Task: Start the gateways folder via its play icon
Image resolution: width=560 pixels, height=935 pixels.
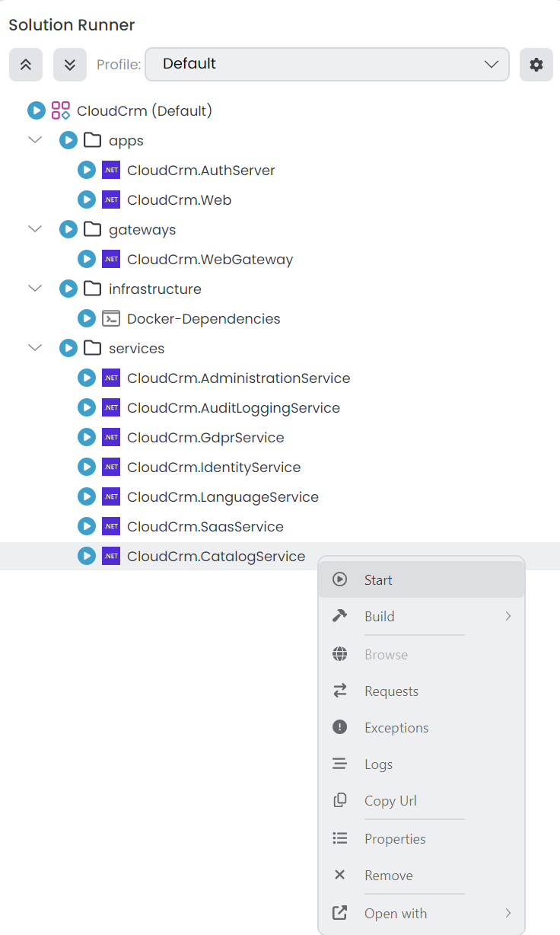Action: tap(68, 228)
